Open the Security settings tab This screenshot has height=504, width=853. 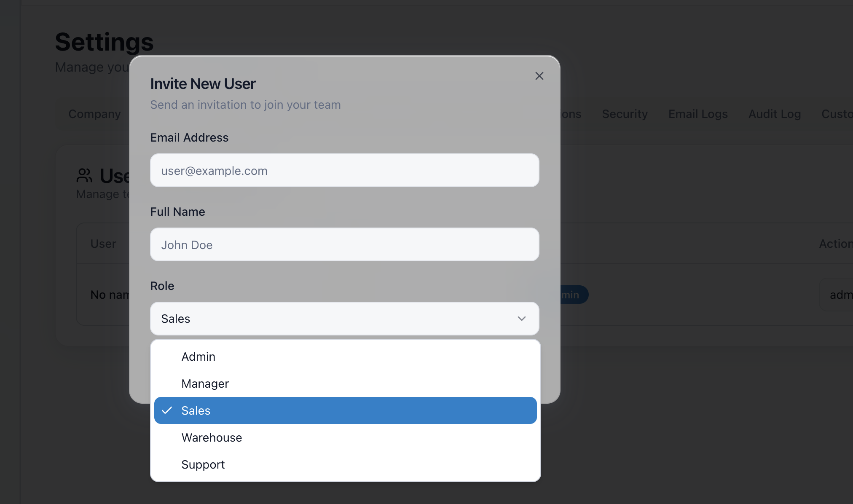click(625, 114)
